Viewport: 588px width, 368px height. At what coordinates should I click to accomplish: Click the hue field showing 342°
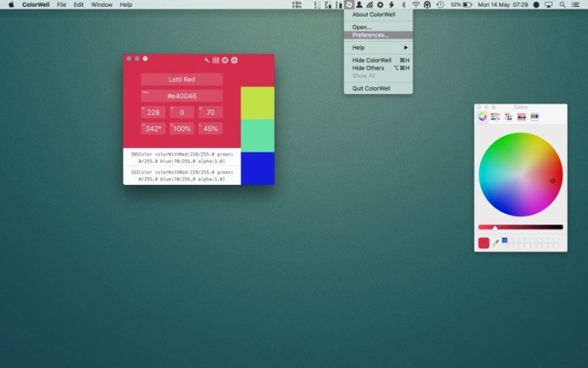(x=154, y=129)
